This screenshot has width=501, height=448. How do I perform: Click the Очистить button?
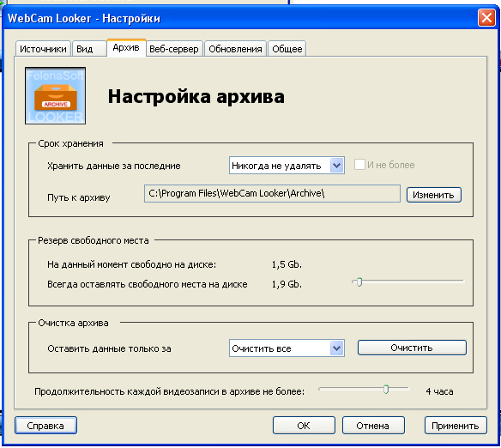tap(412, 348)
